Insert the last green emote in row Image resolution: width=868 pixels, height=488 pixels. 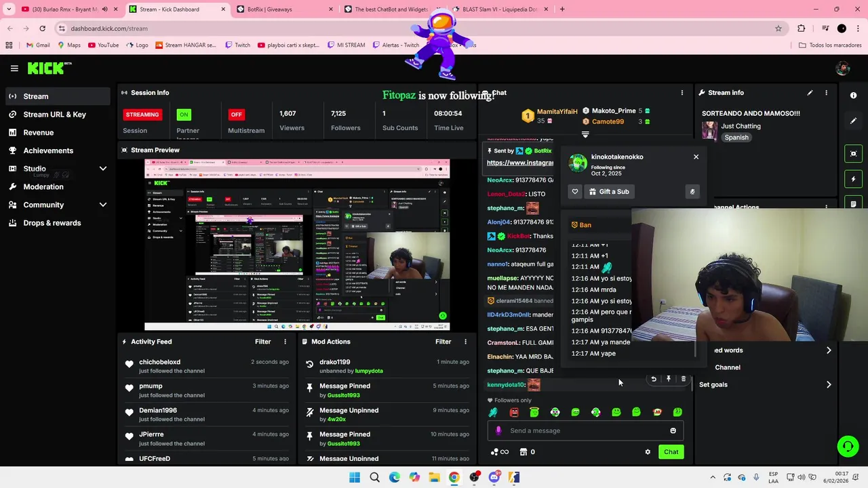(677, 412)
